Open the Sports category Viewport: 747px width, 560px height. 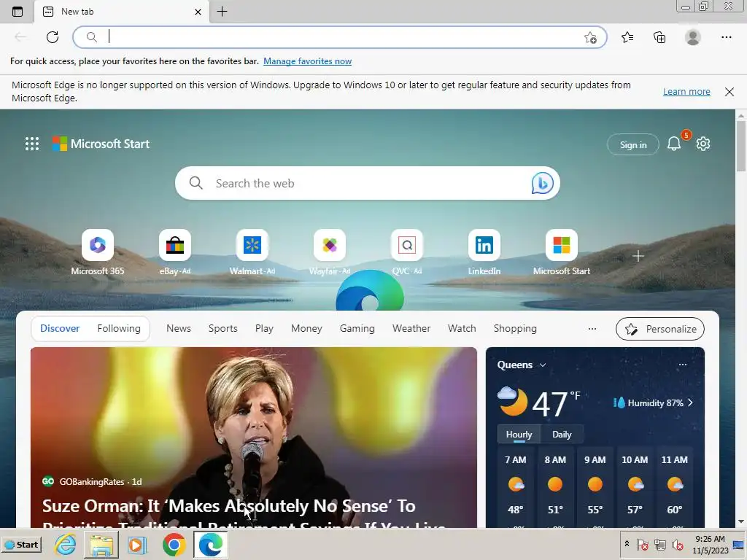pyautogui.click(x=223, y=329)
